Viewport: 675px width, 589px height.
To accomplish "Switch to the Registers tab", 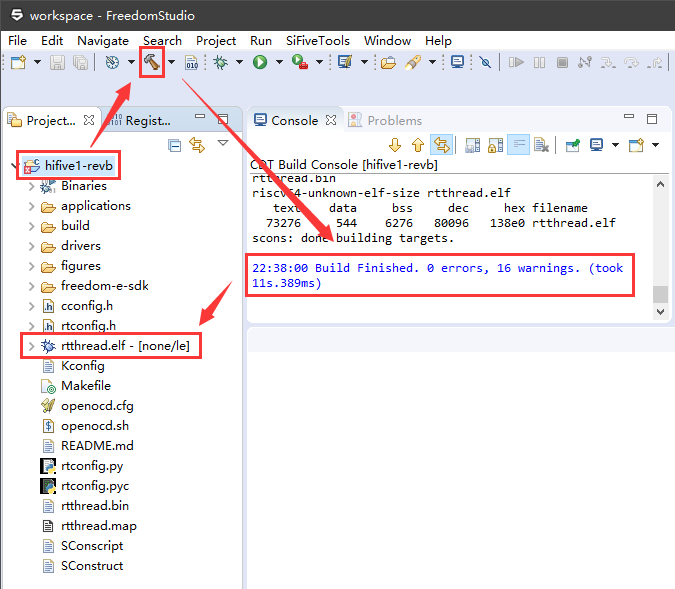I will 141,121.
